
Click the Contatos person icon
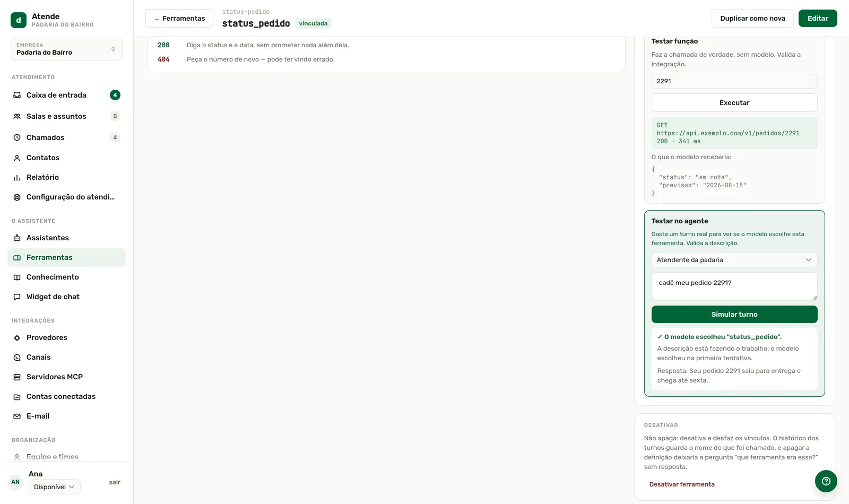point(17,158)
